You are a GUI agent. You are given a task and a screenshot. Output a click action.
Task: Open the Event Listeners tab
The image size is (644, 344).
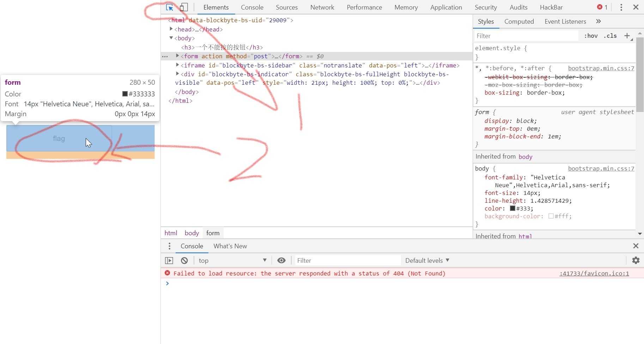pos(565,21)
